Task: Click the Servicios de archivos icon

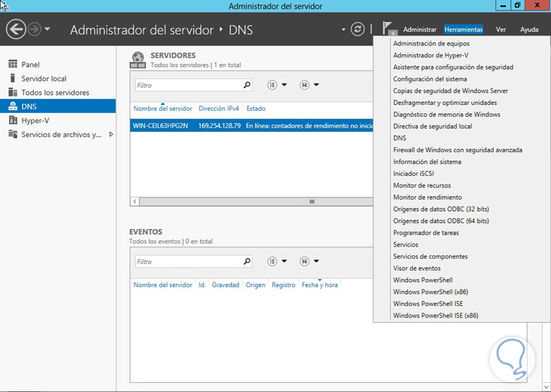Action: coord(13,134)
